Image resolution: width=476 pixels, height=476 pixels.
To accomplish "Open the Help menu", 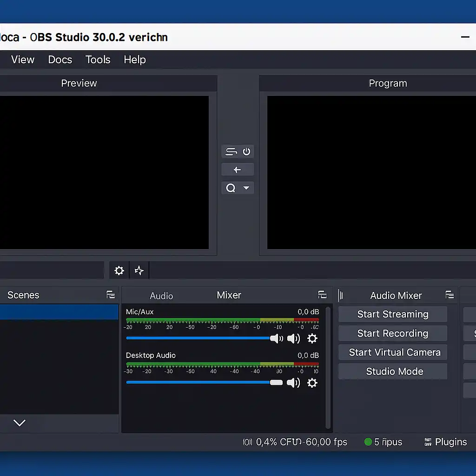I will point(135,59).
